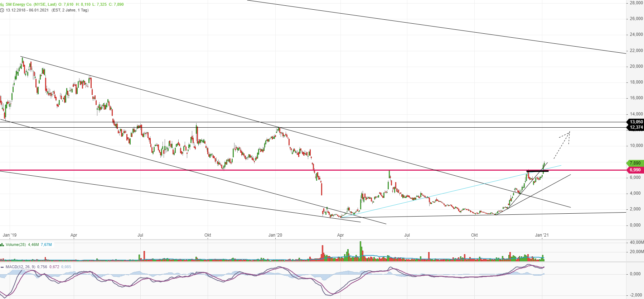
Task: Click the 'Jan '21' time axis label
Action: pos(542,235)
